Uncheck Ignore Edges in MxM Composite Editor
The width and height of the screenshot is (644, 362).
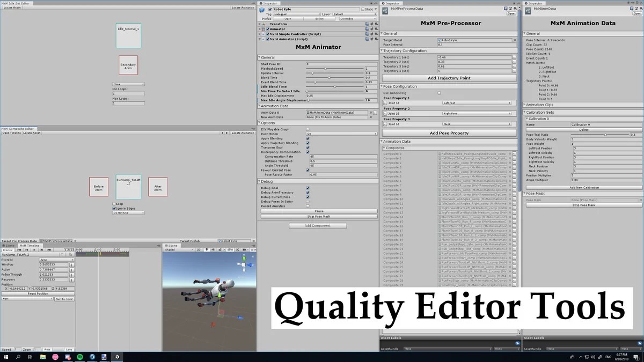tap(114, 209)
